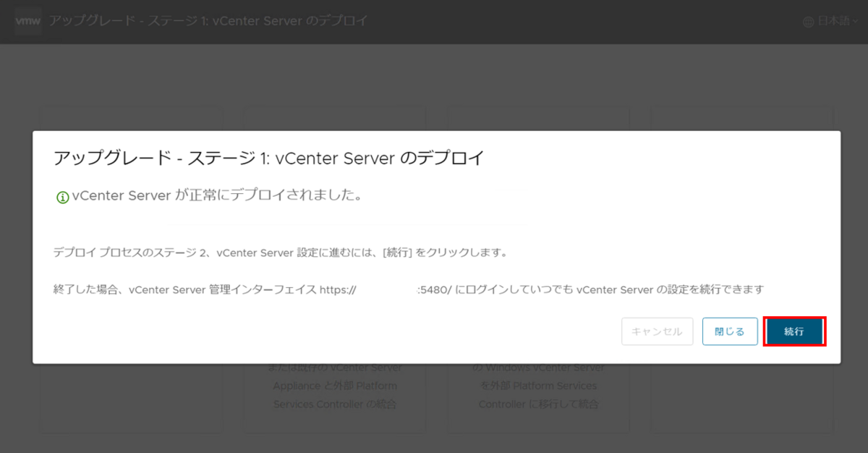The height and width of the screenshot is (453, 868).
Task: Click the disabled キャンセル button
Action: tap(657, 331)
